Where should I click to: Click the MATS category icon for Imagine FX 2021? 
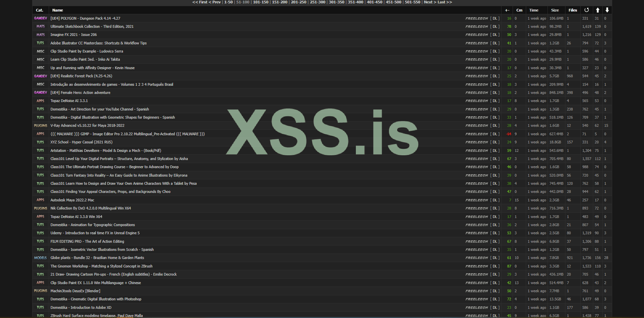tap(41, 35)
